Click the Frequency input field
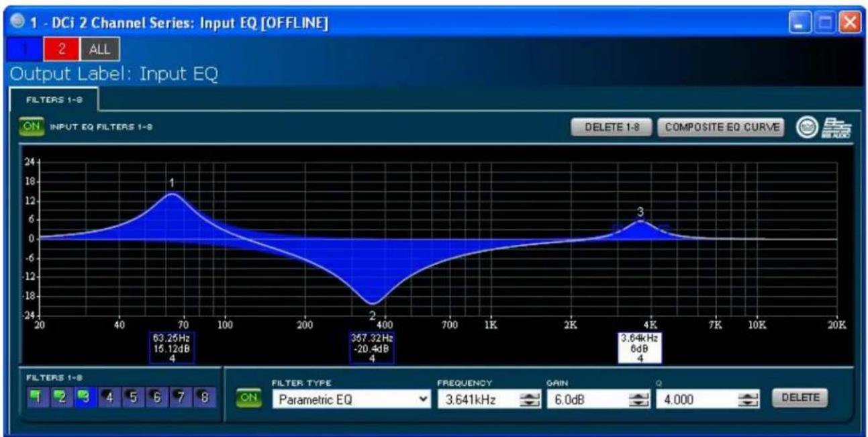Image resolution: width=868 pixels, height=437 pixels. click(478, 399)
